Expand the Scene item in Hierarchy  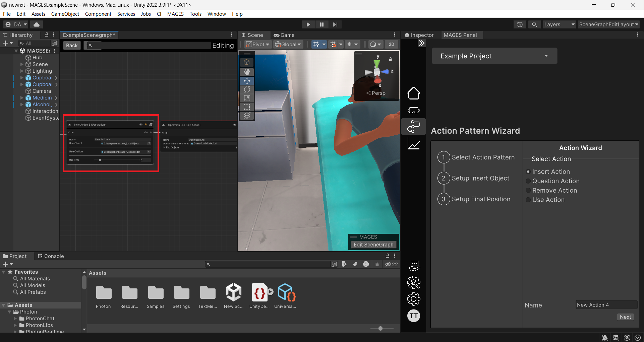click(22, 64)
